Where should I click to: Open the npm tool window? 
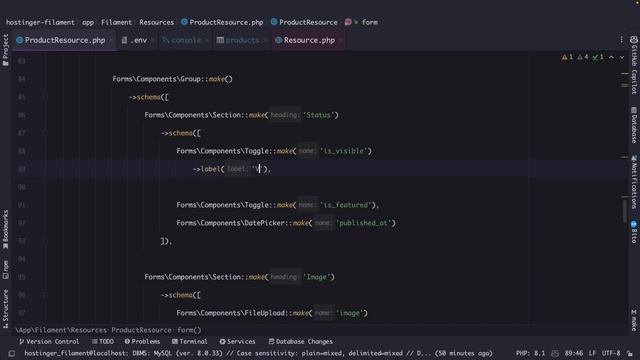coord(5,270)
